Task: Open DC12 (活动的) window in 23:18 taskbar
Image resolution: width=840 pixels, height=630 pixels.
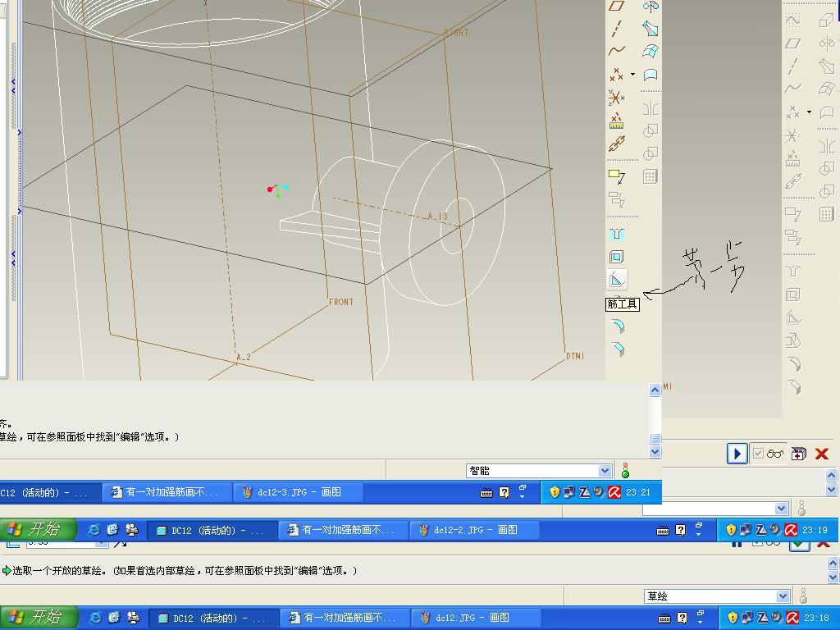Action: (x=213, y=618)
